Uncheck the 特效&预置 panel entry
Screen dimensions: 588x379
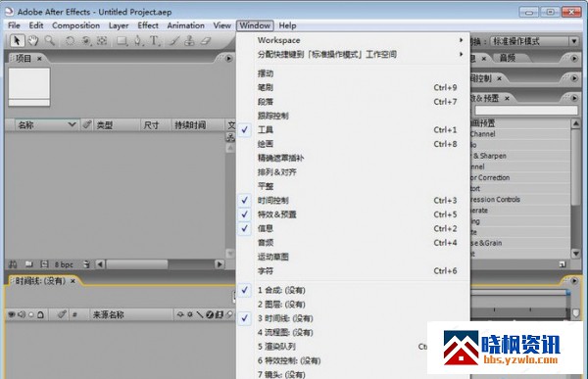[x=354, y=214]
